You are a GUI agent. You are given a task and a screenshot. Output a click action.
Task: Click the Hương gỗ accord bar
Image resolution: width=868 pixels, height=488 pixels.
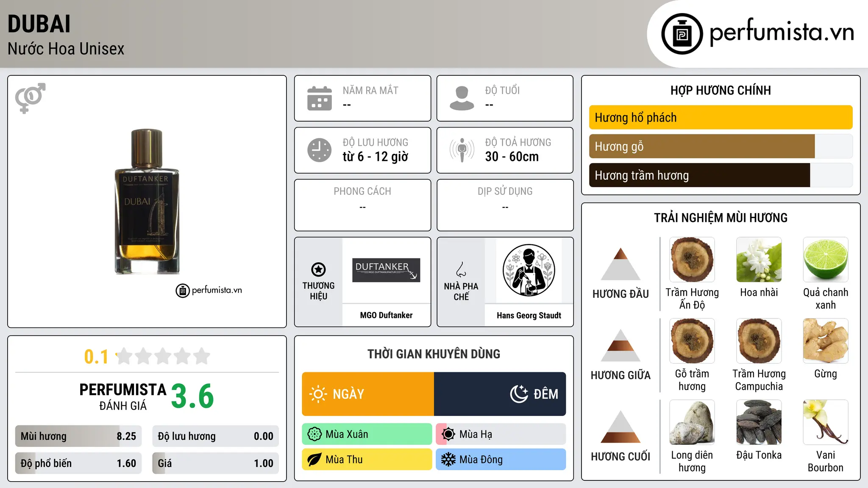point(721,146)
